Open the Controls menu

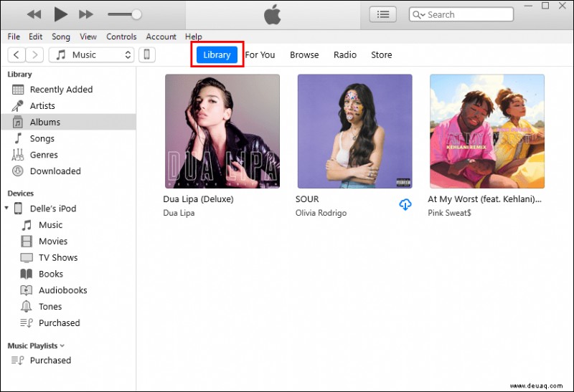(x=121, y=37)
